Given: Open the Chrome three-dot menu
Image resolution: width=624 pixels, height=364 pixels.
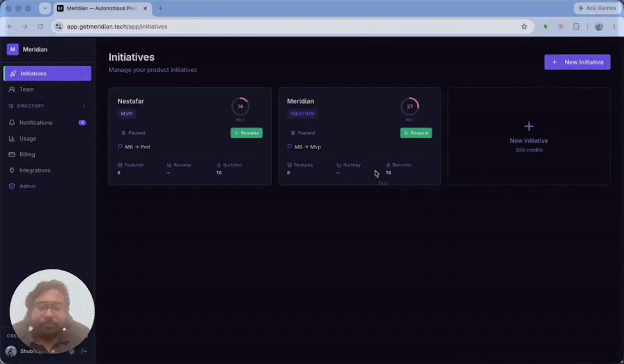Looking at the screenshot, I should point(614,27).
